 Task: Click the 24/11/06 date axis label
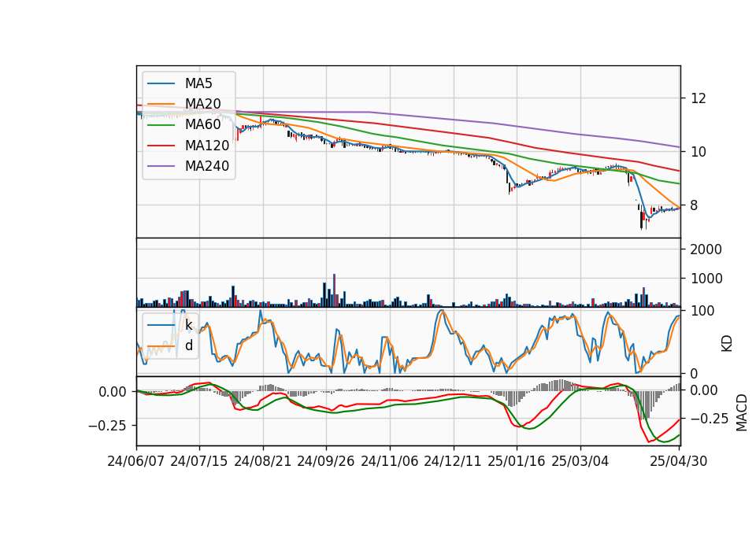tap(389, 461)
